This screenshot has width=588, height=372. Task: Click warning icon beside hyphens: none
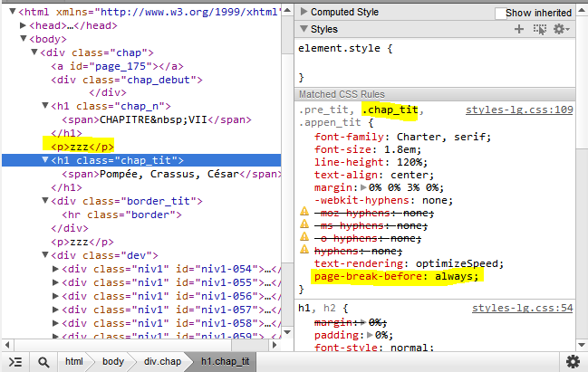tap(304, 250)
